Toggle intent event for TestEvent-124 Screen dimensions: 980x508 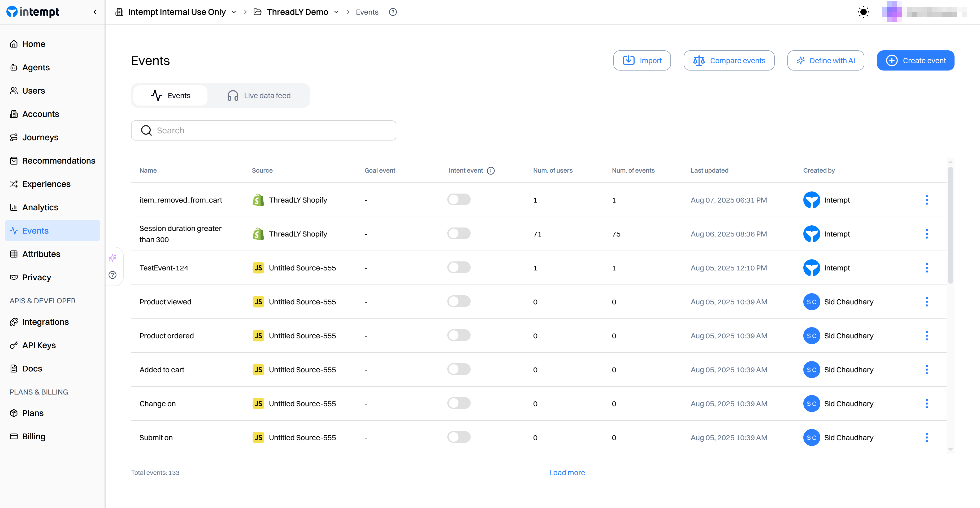click(x=459, y=267)
